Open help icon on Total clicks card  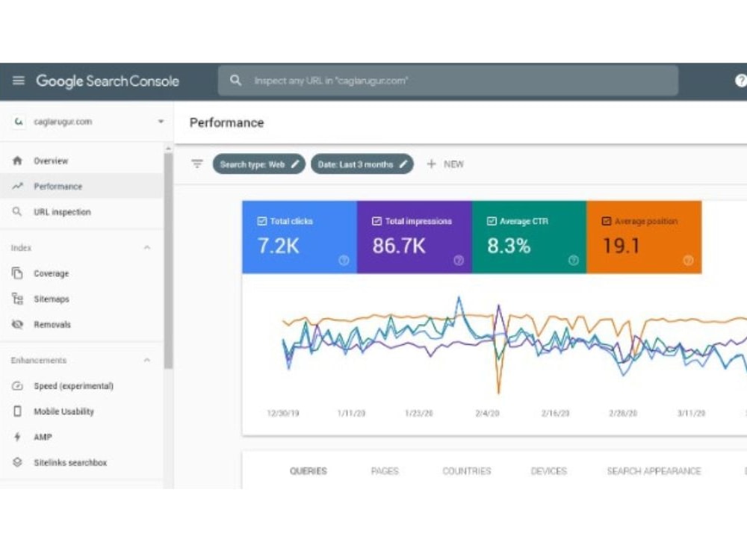tap(344, 260)
